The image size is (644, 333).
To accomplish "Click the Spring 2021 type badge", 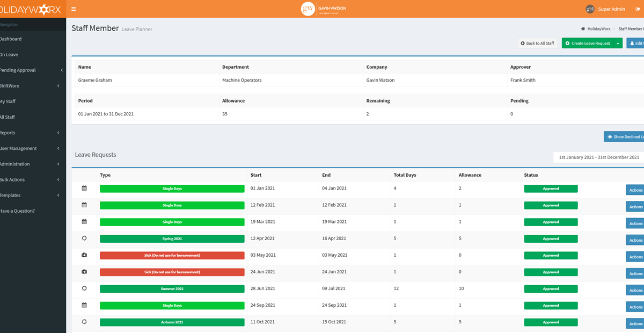I will 172,238.
